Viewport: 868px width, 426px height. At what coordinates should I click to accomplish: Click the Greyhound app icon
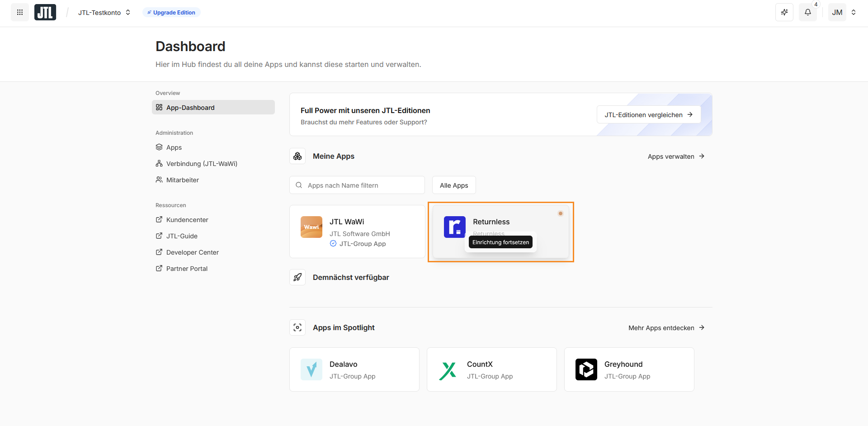coord(586,369)
